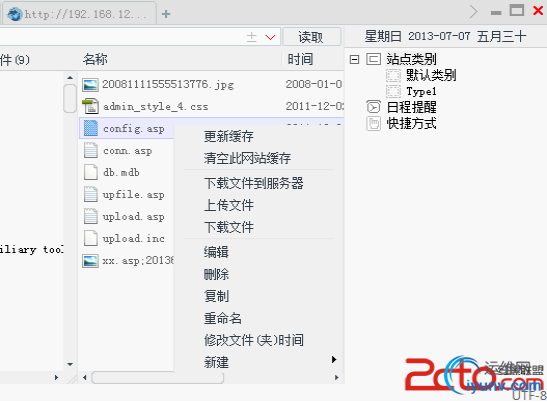
Task: Click the date text 2013-07-07
Action: (439, 36)
